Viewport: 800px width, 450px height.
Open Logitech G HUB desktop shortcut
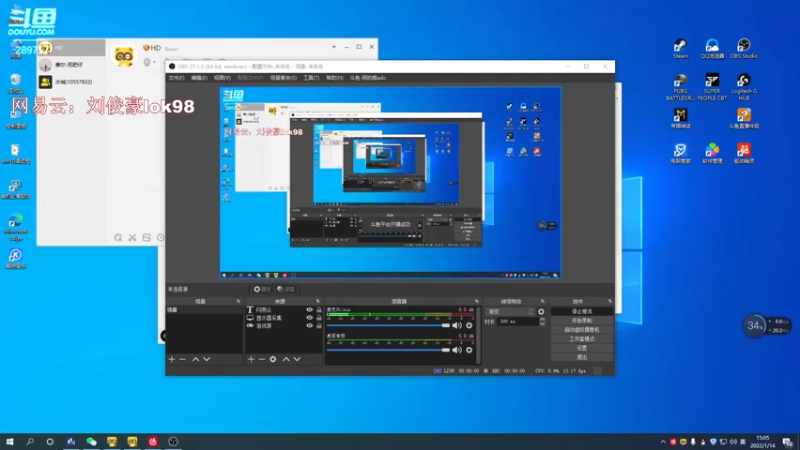pyautogui.click(x=744, y=87)
